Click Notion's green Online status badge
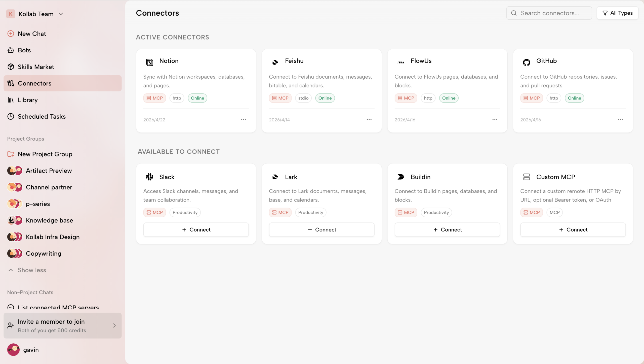644x364 pixels. pyautogui.click(x=197, y=98)
